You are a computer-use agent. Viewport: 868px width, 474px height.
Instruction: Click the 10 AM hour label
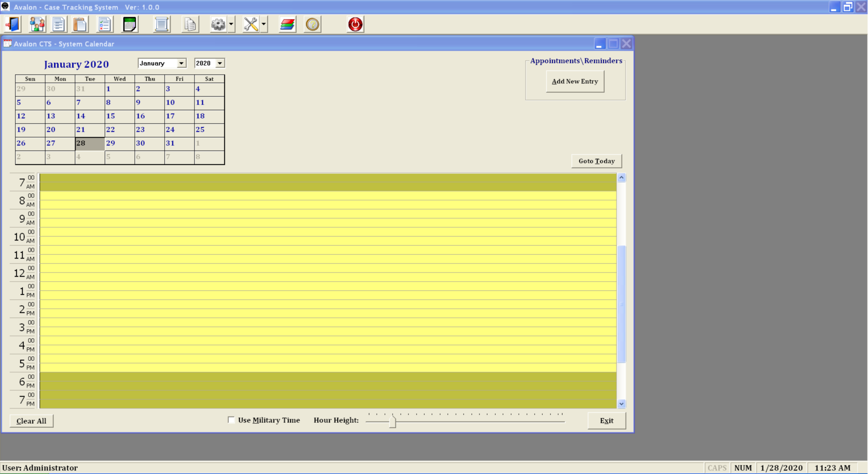[x=24, y=236]
